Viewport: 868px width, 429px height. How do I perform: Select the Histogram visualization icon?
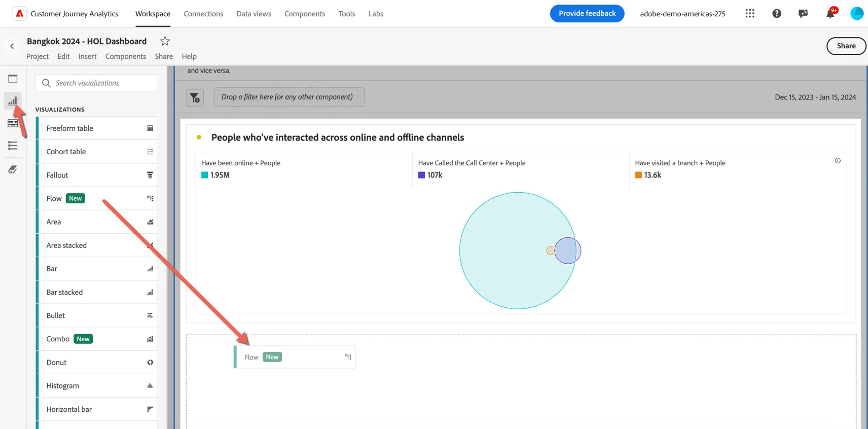tap(150, 386)
